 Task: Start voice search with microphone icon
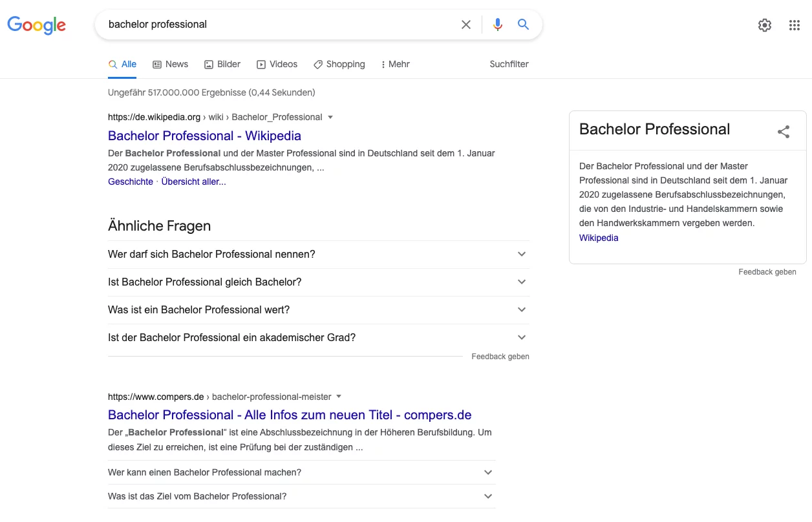[x=497, y=25]
